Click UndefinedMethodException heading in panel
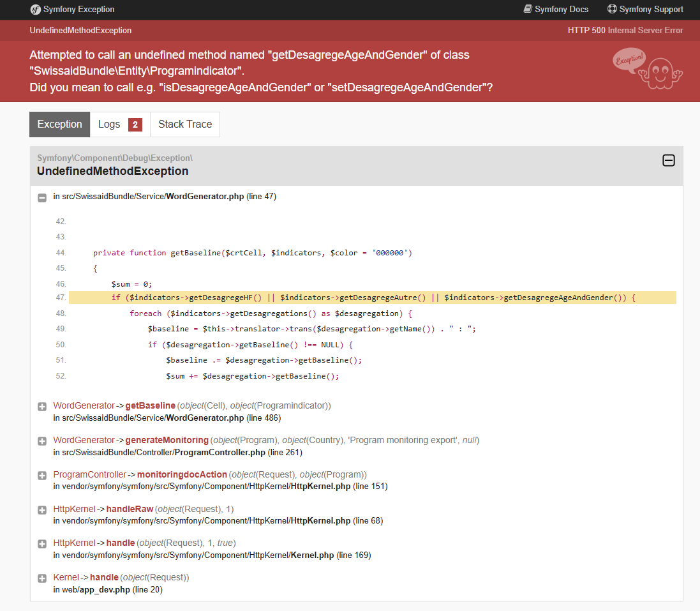 tap(112, 171)
